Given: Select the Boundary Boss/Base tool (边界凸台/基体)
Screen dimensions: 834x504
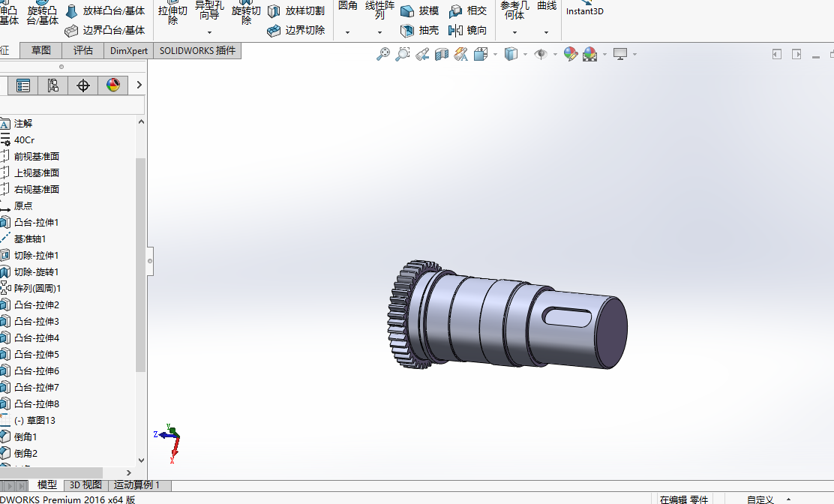Looking at the screenshot, I should click(x=105, y=30).
